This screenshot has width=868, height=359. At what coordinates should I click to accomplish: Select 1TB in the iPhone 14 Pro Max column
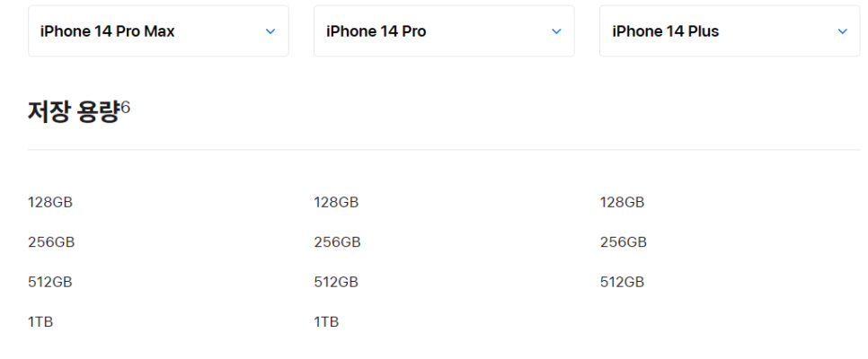point(40,322)
